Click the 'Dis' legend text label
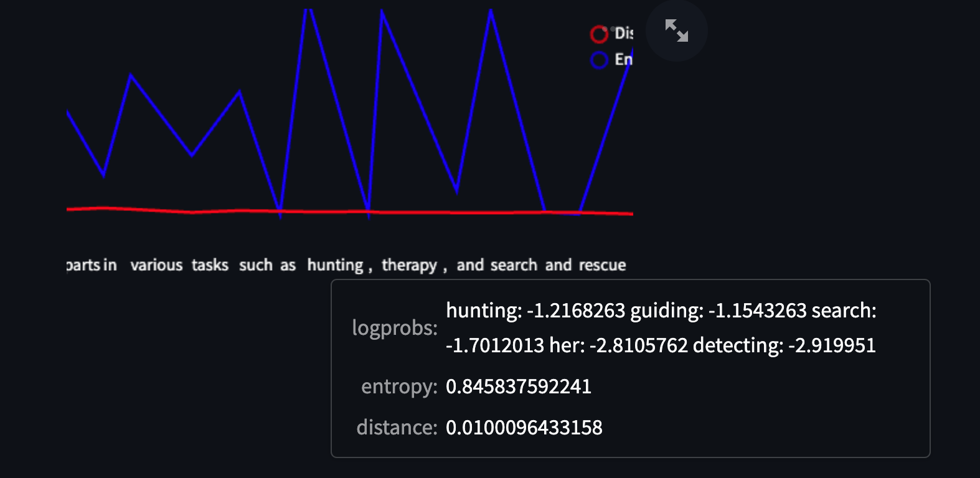Screen dimensions: 980x478 point(623,34)
